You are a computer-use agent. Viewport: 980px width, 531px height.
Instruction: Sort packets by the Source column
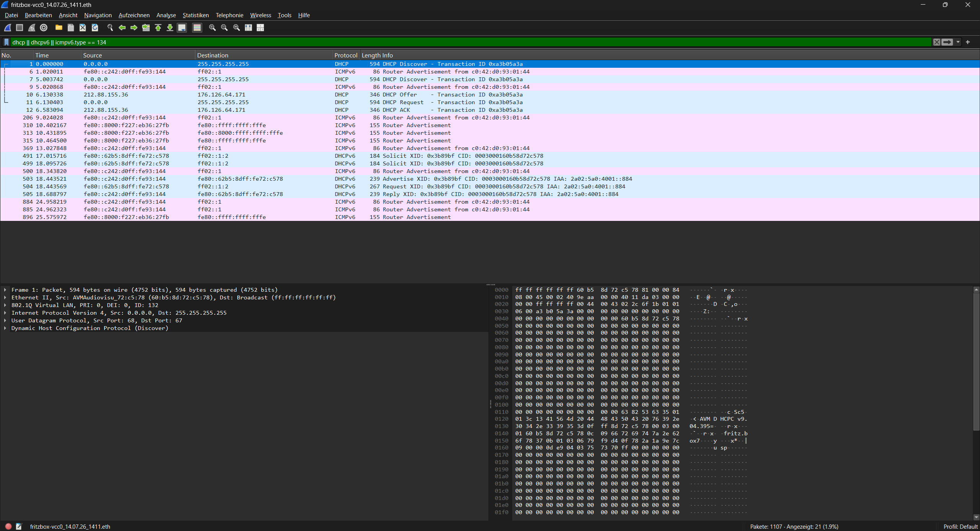click(138, 55)
